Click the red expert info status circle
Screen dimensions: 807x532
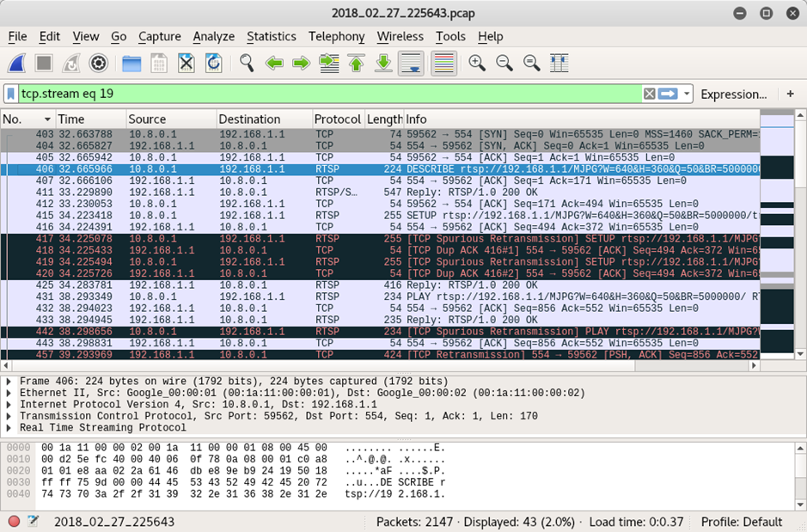click(x=14, y=522)
